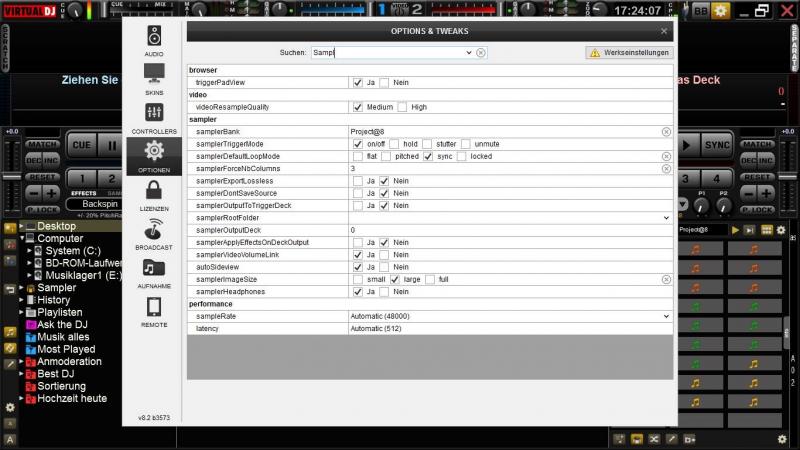Select the Optionen gear section
The width and height of the screenshot is (800, 450).
[x=154, y=157]
